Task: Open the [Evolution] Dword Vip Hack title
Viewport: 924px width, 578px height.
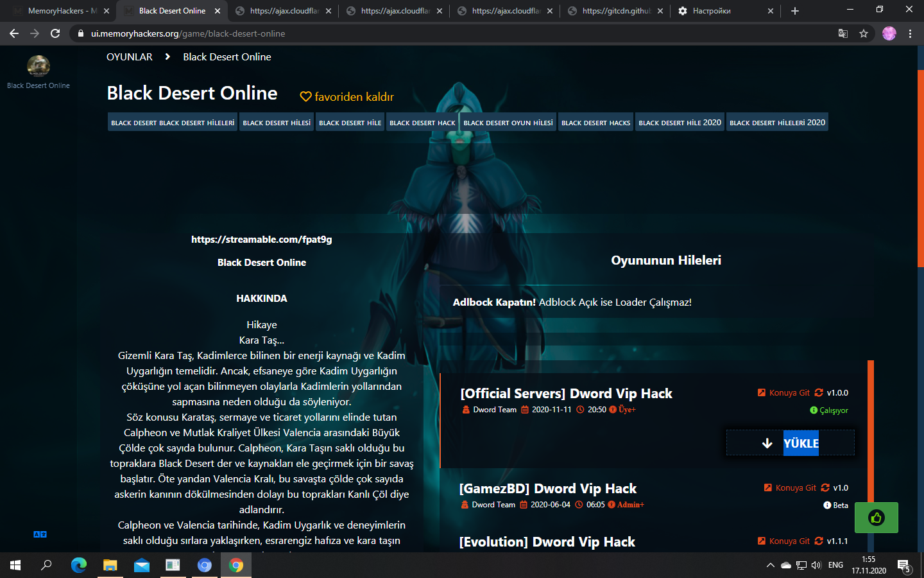Action: (x=547, y=542)
